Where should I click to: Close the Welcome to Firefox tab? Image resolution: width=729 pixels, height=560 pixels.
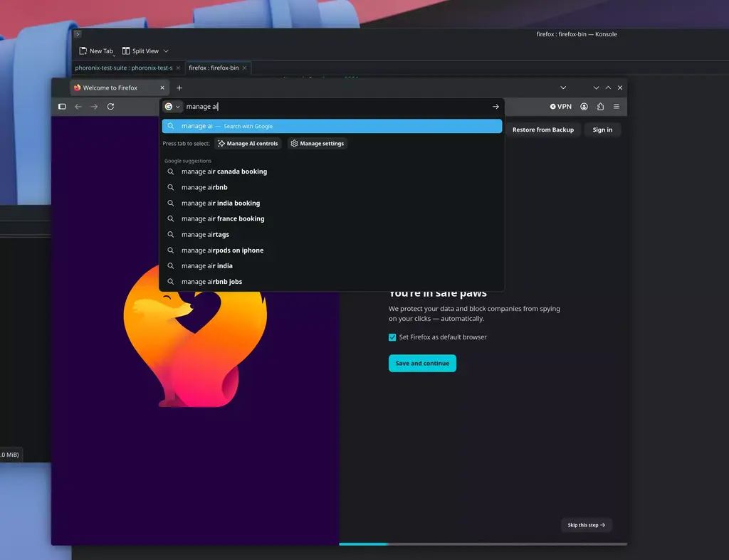pos(162,88)
